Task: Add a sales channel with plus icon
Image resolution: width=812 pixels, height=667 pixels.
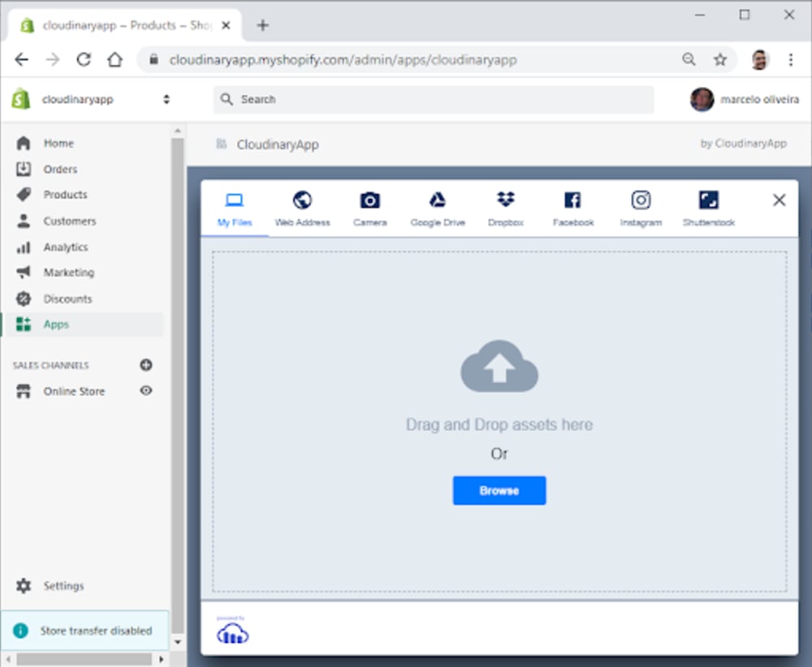Action: (146, 365)
